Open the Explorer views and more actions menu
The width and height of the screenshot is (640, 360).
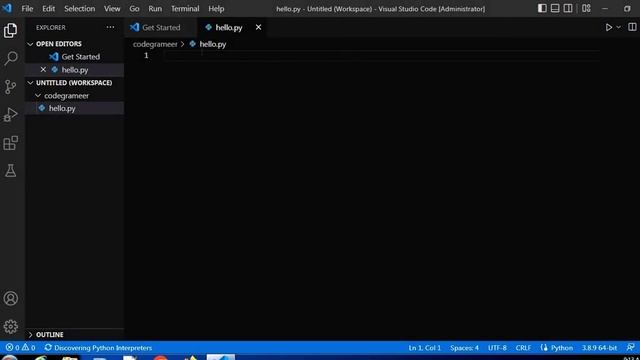tap(110, 27)
